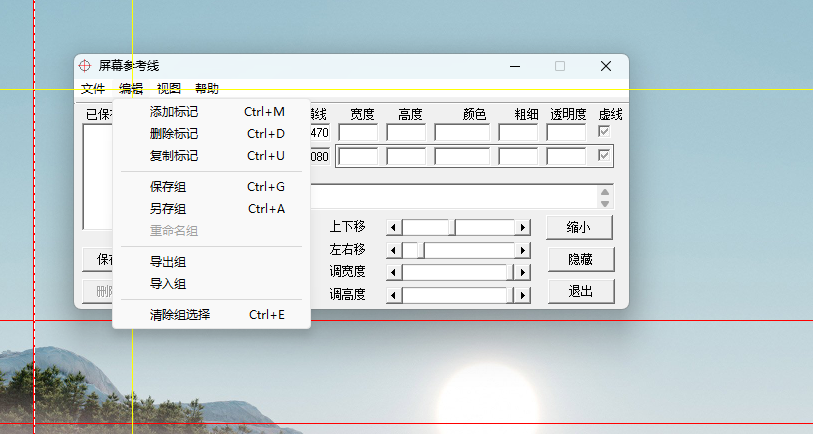The height and width of the screenshot is (434, 813).
Task: Click left arrow of 调宽度 slider
Action: click(x=394, y=272)
